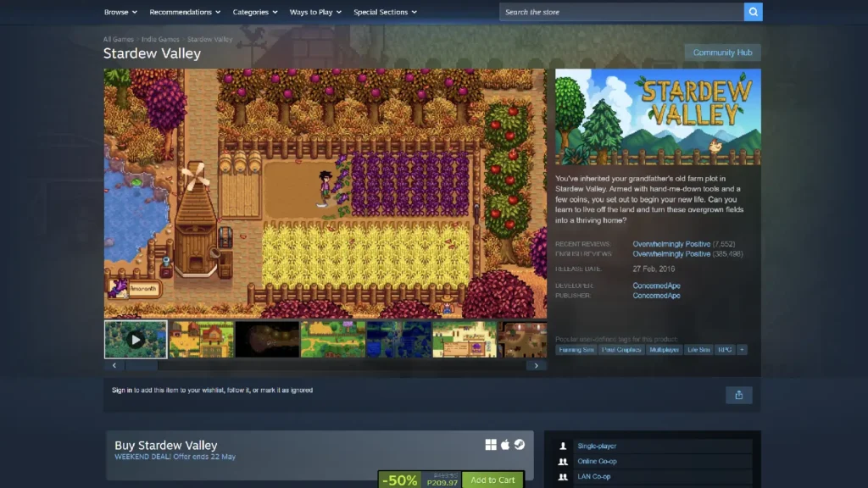This screenshot has width=868, height=488.
Task: Select the Farming Sim tag
Action: point(576,350)
